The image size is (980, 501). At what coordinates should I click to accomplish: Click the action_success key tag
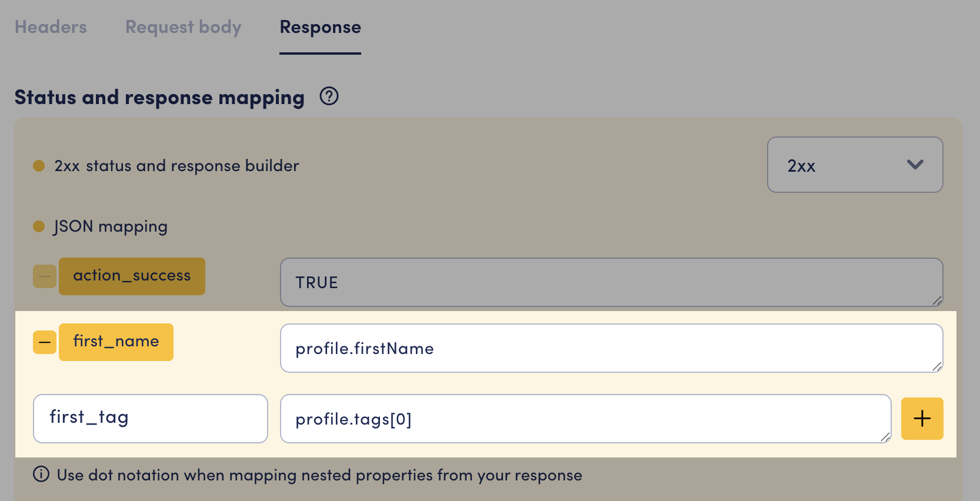pos(132,276)
